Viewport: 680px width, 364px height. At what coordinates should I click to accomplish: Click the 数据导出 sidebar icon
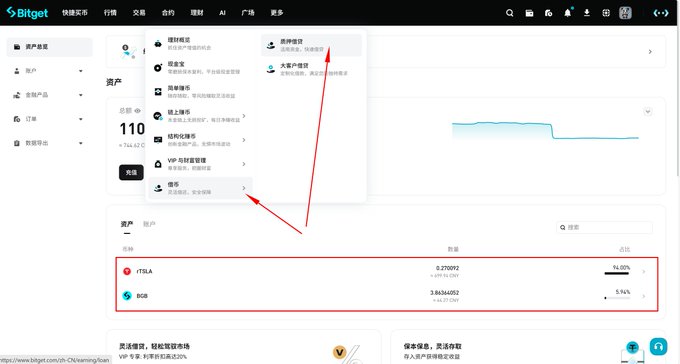17,143
